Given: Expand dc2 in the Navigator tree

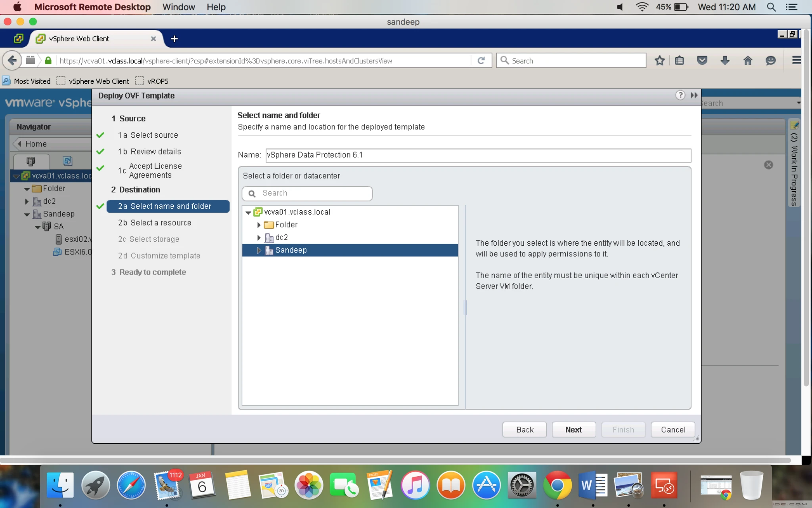Looking at the screenshot, I should pyautogui.click(x=27, y=202).
